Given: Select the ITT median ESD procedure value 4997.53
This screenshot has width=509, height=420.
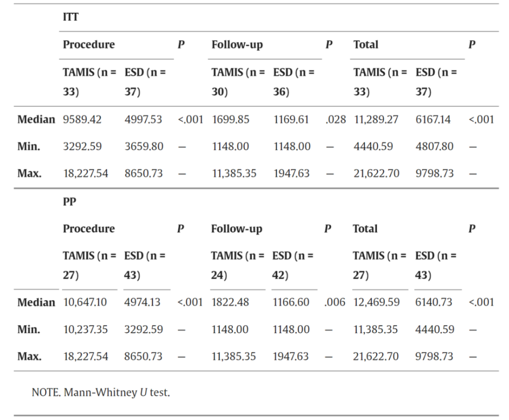Looking at the screenshot, I should tap(143, 120).
